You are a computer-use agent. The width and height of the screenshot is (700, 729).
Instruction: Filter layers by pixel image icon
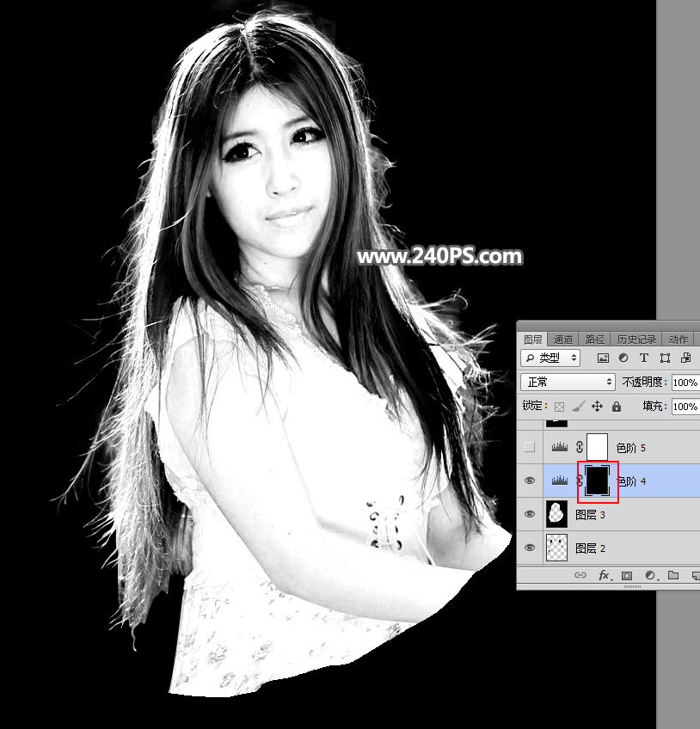[603, 358]
